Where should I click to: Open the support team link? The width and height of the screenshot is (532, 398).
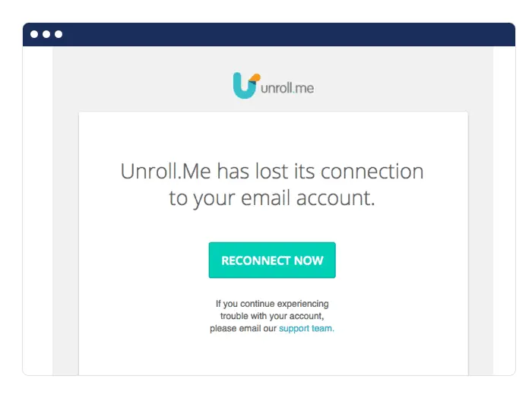(x=306, y=329)
